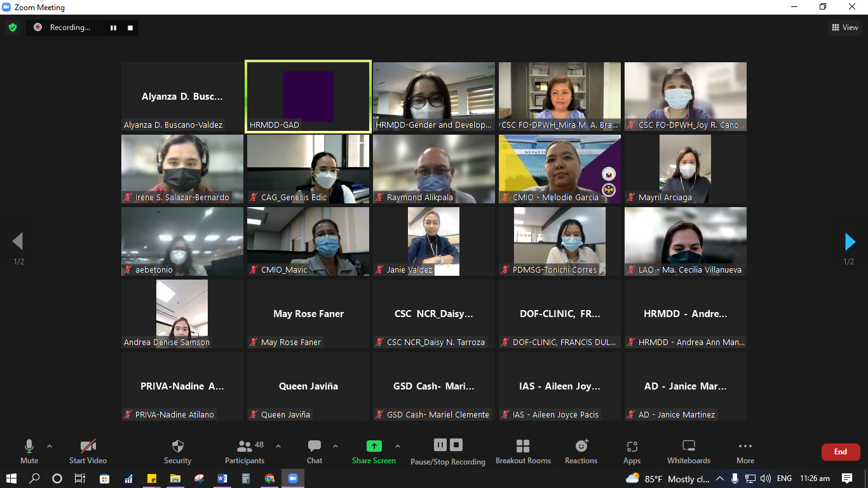The height and width of the screenshot is (488, 868).
Task: Open the View layout menu
Action: point(845,27)
